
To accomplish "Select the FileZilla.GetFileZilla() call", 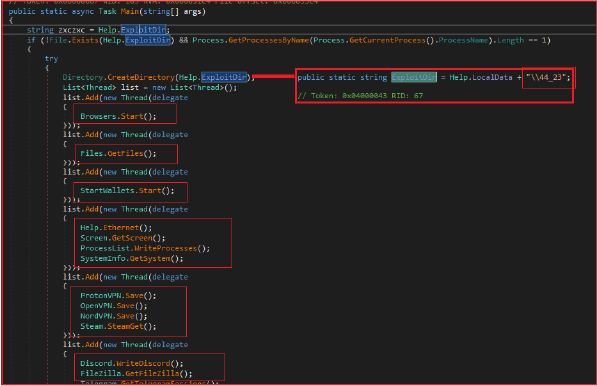I will (x=136, y=373).
